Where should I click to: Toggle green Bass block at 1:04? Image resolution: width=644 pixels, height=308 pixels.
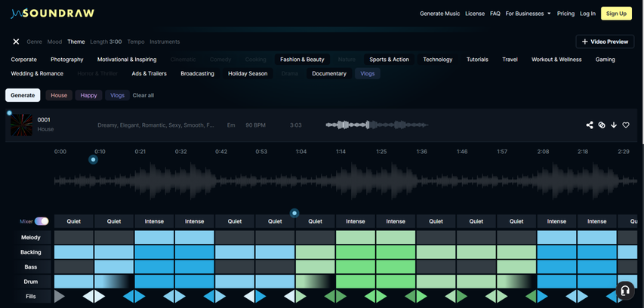tap(316, 267)
